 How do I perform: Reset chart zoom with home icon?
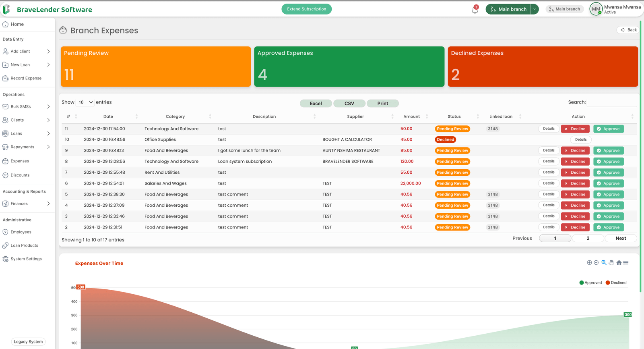tap(619, 263)
